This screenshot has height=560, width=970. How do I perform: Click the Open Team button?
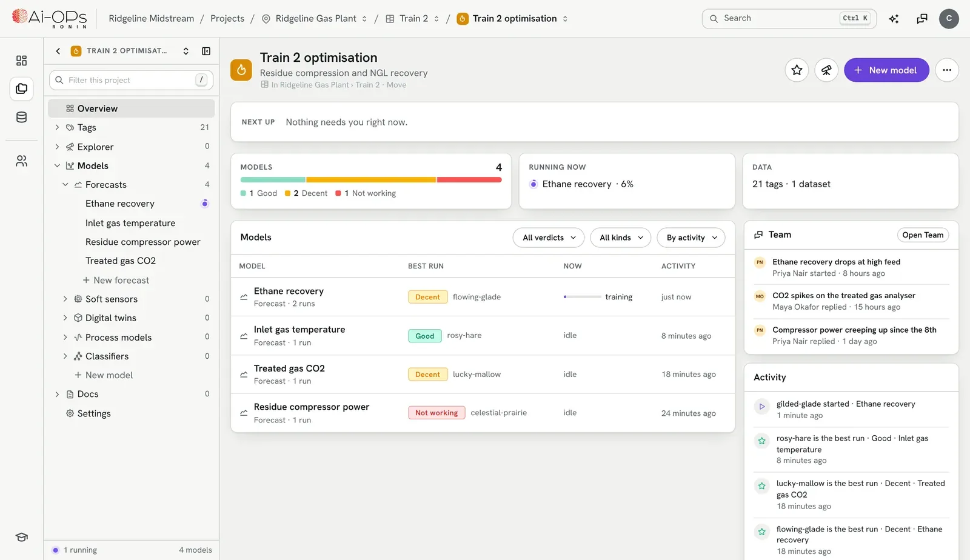click(923, 235)
